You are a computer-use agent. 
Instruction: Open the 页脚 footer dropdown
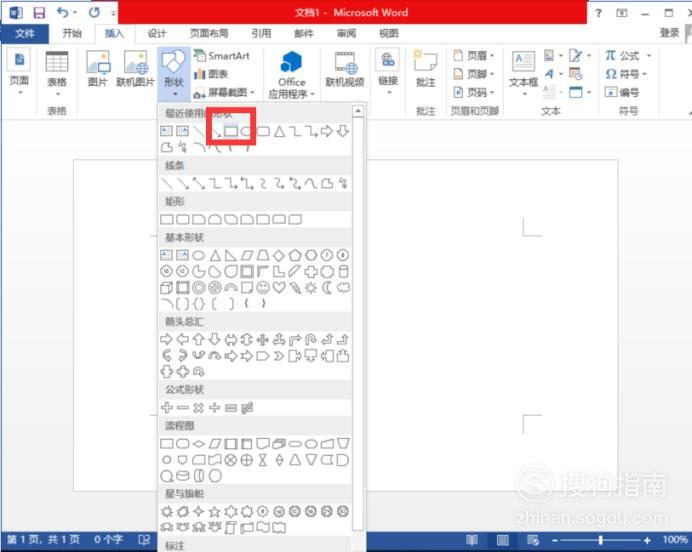click(474, 74)
